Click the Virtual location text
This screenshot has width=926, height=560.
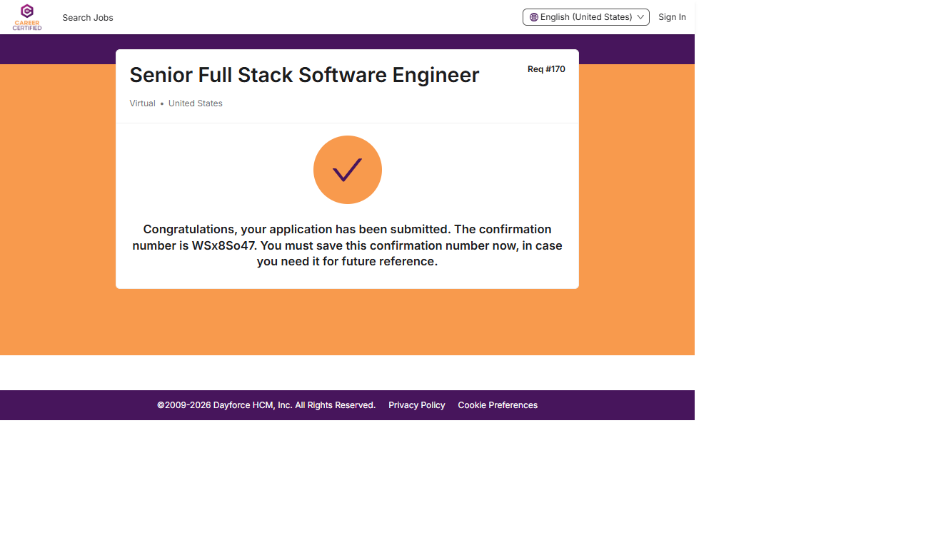pos(142,103)
